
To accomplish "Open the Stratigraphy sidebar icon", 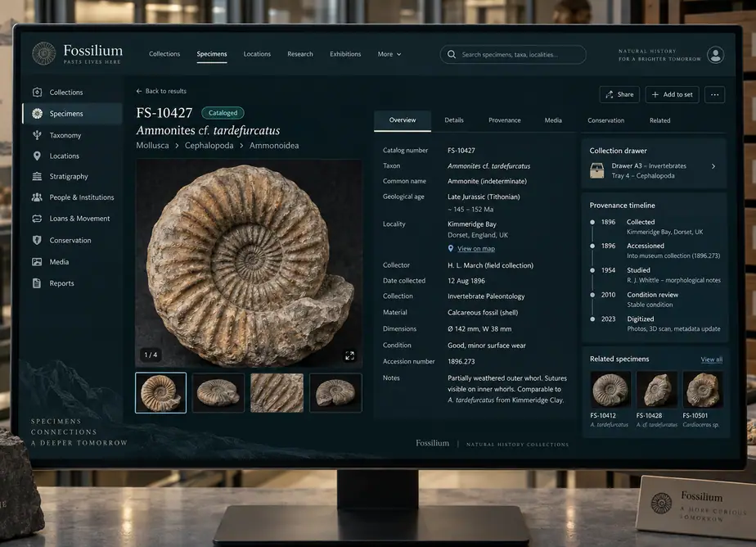I will click(37, 176).
